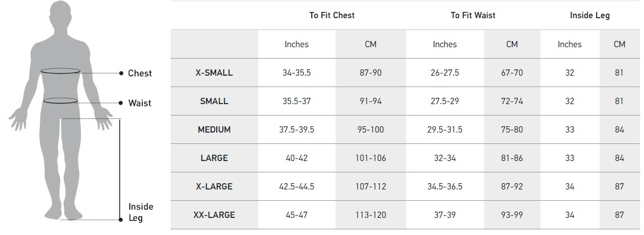Screen dimensions: 644x235
Task: Click the 26-27.5 waist inches cell
Action: (x=444, y=73)
